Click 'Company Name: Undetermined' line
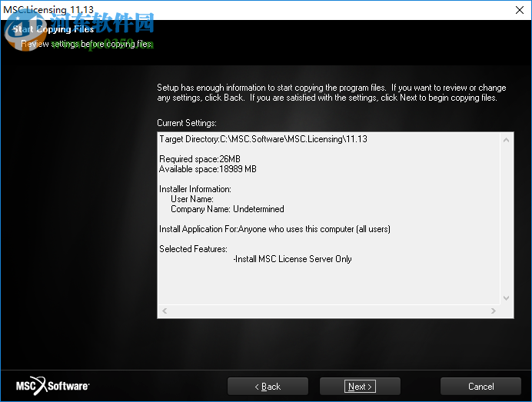This screenshot has height=402, width=532. point(228,209)
